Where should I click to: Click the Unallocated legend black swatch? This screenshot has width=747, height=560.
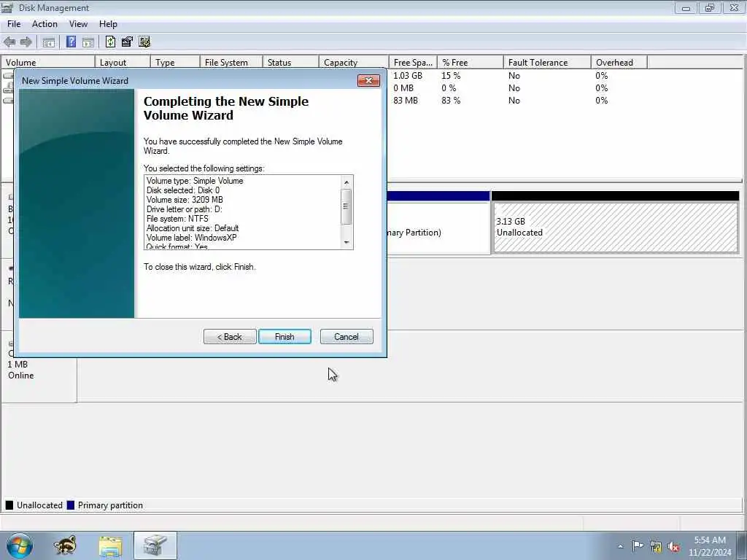pyautogui.click(x=9, y=505)
